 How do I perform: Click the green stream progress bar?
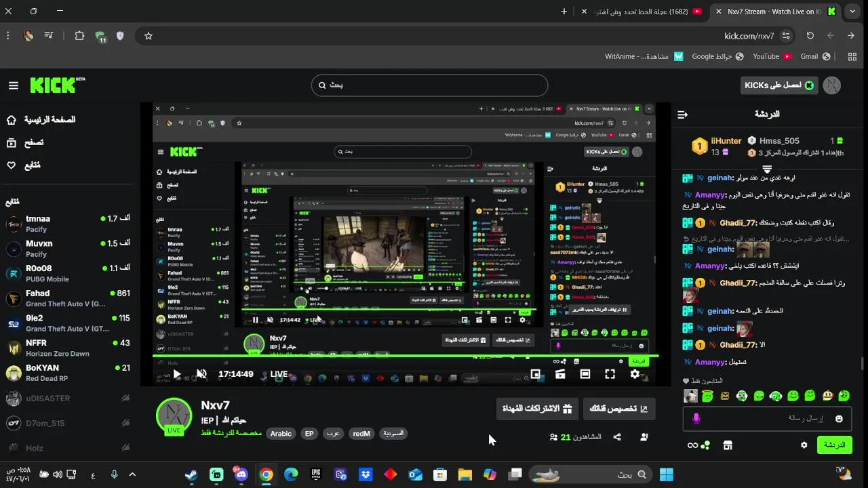coord(406,357)
